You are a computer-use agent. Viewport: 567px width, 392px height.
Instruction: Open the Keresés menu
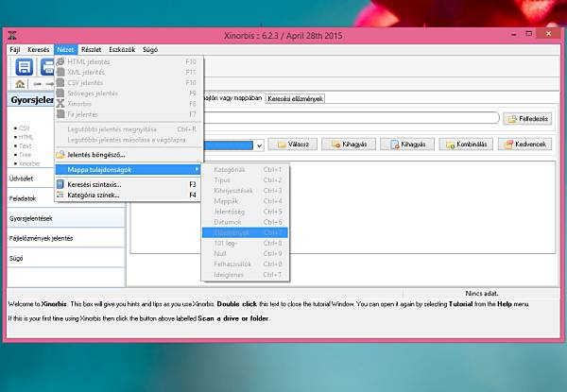pos(39,49)
